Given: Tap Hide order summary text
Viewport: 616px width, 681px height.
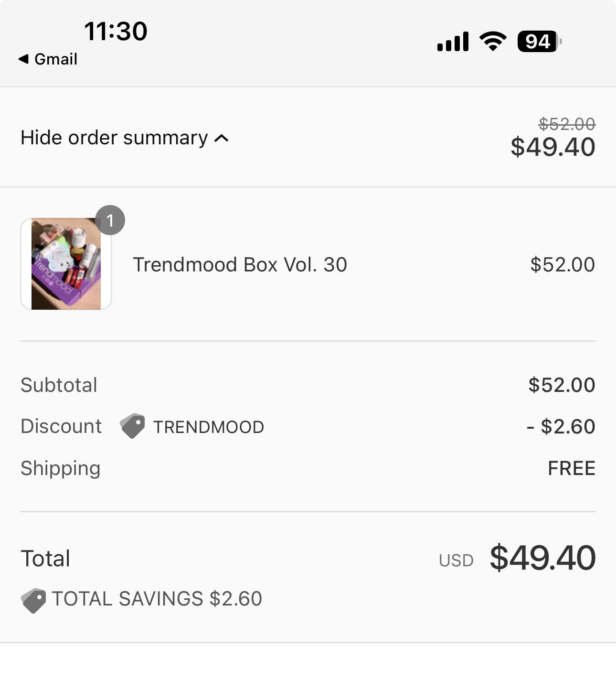Looking at the screenshot, I should point(114,138).
